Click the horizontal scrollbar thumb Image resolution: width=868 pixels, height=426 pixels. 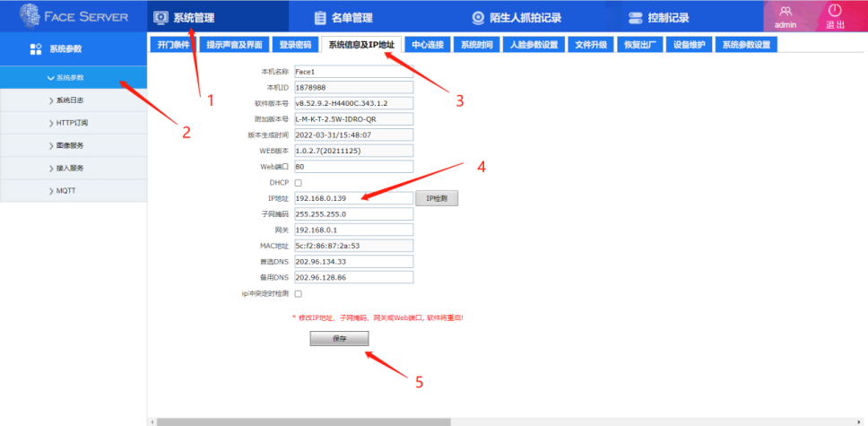303,422
